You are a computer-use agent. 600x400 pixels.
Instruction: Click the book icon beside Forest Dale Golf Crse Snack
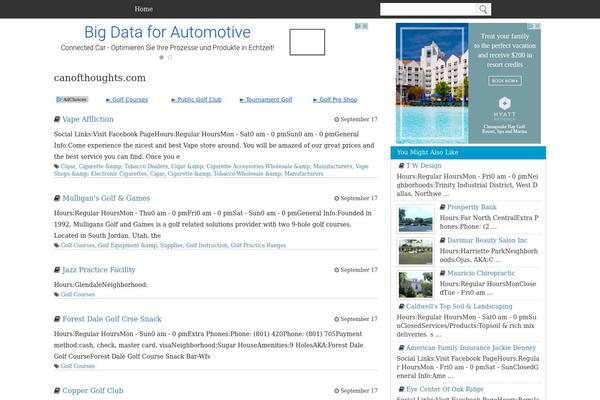point(57,319)
